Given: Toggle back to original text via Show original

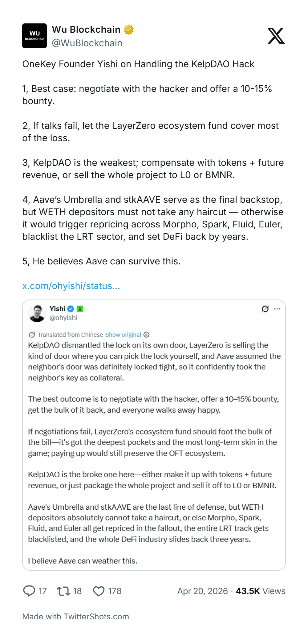Looking at the screenshot, I should 123,335.
